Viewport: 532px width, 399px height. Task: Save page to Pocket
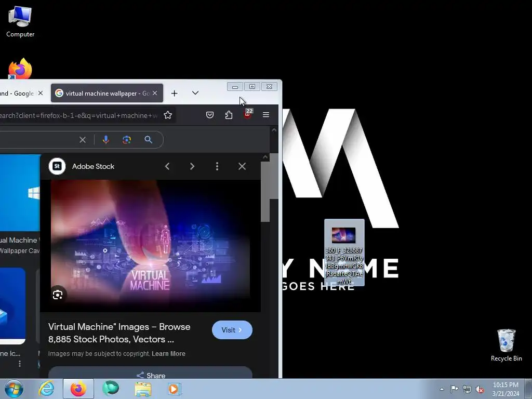click(210, 115)
